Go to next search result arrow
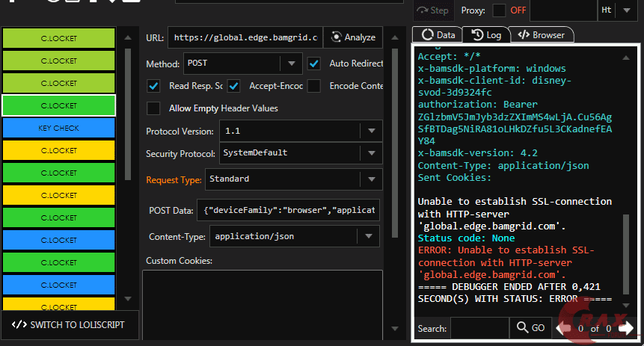Screen dimensions: 644x346 (x=625, y=328)
